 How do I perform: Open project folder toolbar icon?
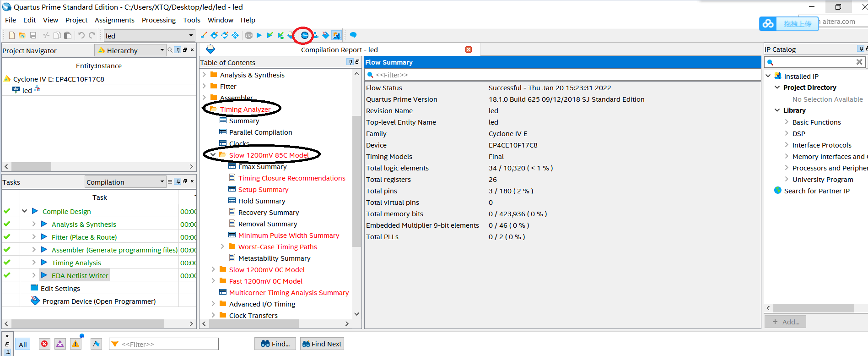[x=22, y=35]
